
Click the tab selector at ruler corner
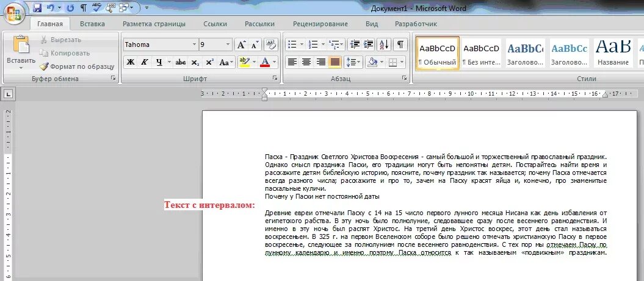tap(8, 94)
